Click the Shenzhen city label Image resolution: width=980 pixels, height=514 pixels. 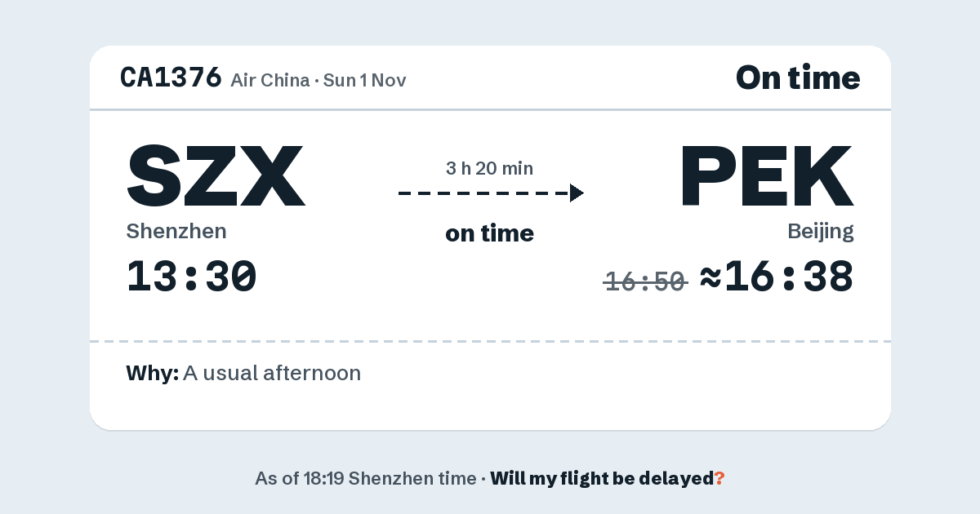[x=176, y=232]
